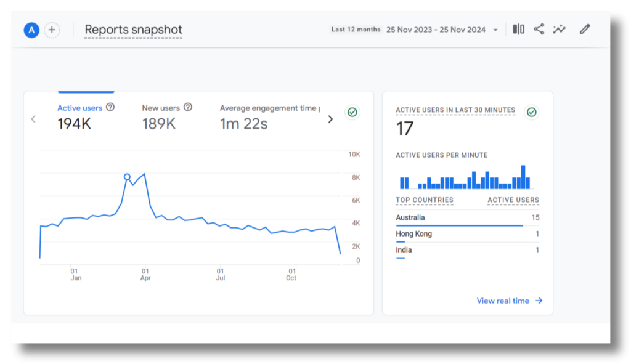Switch to Average engagement time tab
Screen dimensions: 631x364
tap(268, 116)
